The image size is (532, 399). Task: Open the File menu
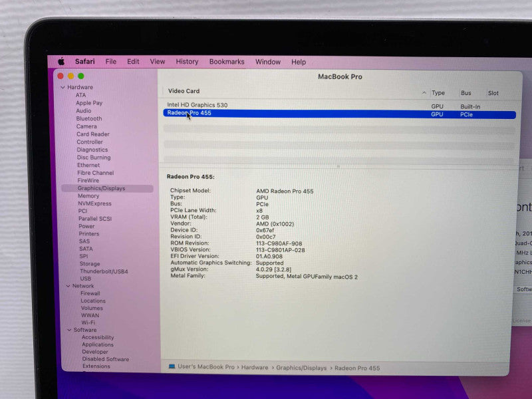coord(111,61)
